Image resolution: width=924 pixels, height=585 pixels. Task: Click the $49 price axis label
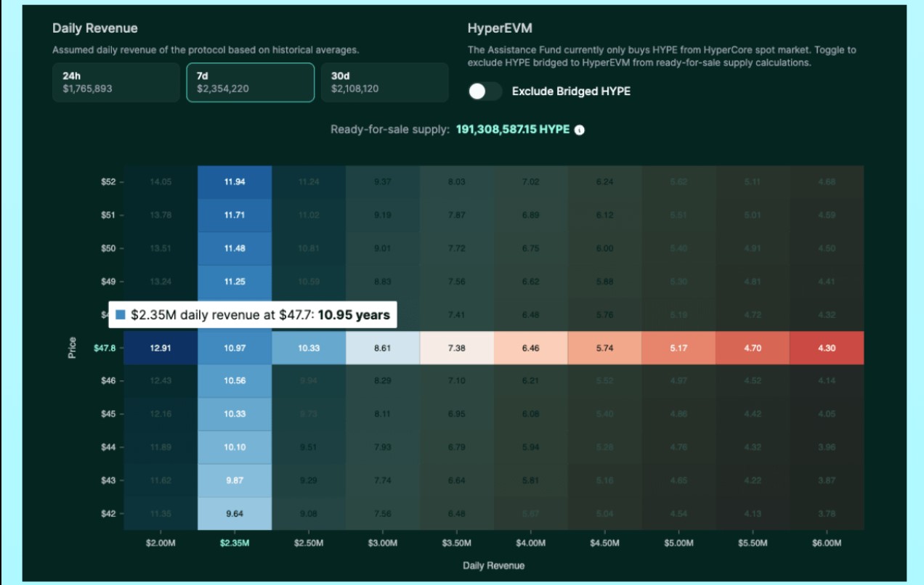(x=108, y=282)
